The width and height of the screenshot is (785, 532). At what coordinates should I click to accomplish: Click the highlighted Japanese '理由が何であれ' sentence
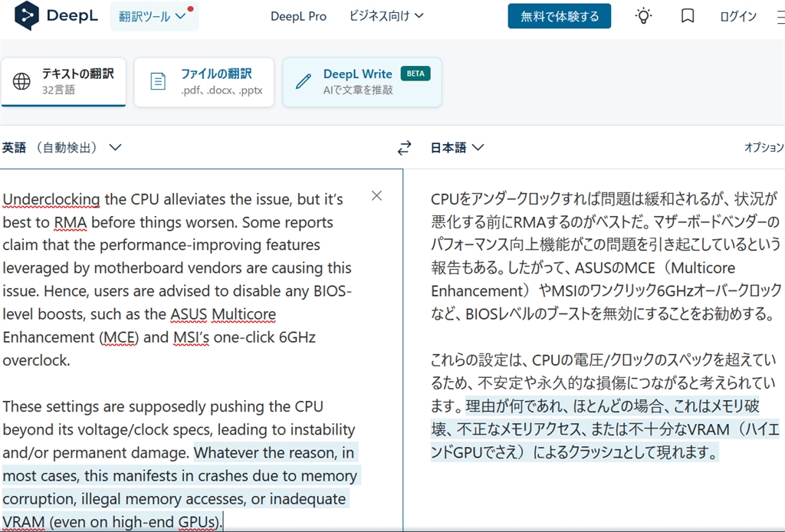click(x=605, y=429)
